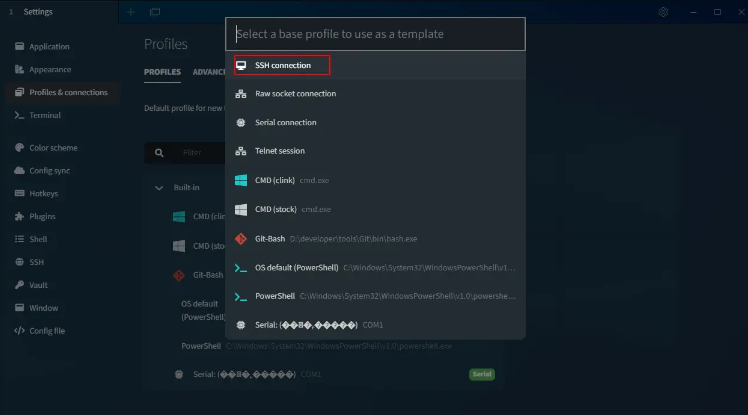Viewport: 748px width, 415px height.
Task: Open Color scheme settings
Action: pos(62,147)
